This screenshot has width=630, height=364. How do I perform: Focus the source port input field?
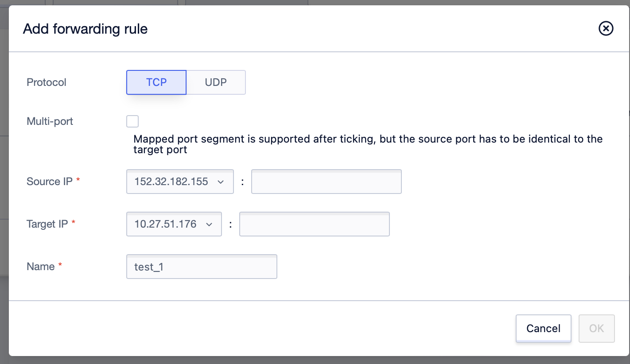327,182
